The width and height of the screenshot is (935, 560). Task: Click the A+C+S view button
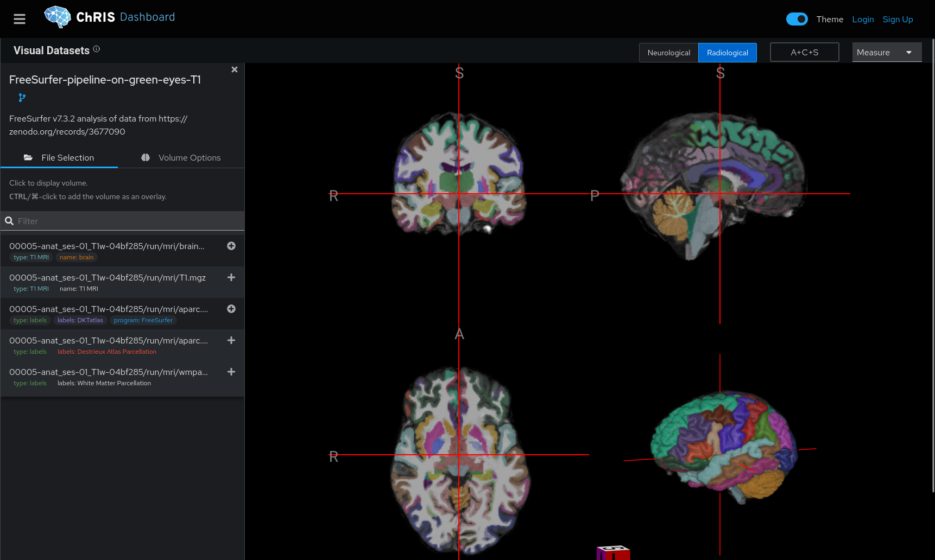tap(804, 52)
